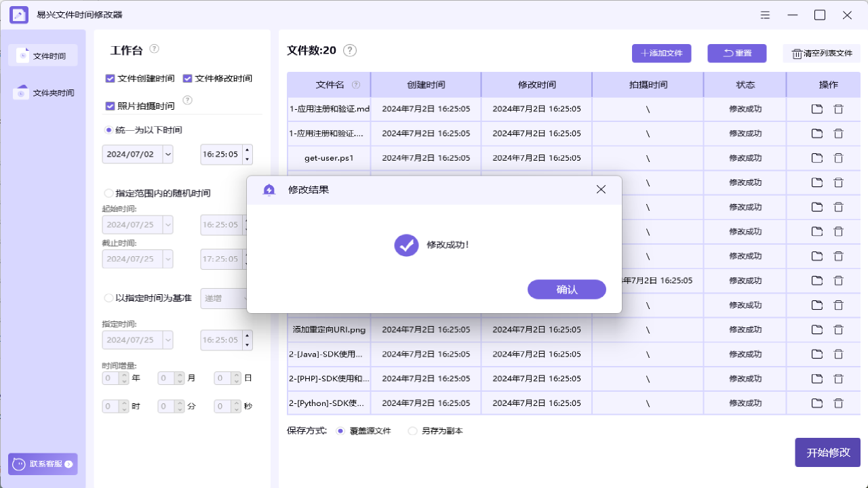The height and width of the screenshot is (488, 868).
Task: Click the bell icon in 修改结果 dialog
Action: [269, 190]
